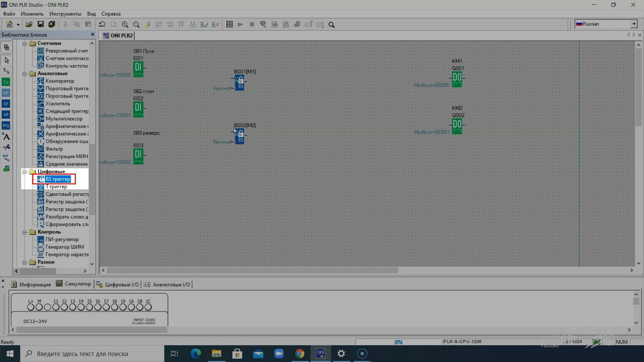Start simulation with the play icon

click(240, 24)
